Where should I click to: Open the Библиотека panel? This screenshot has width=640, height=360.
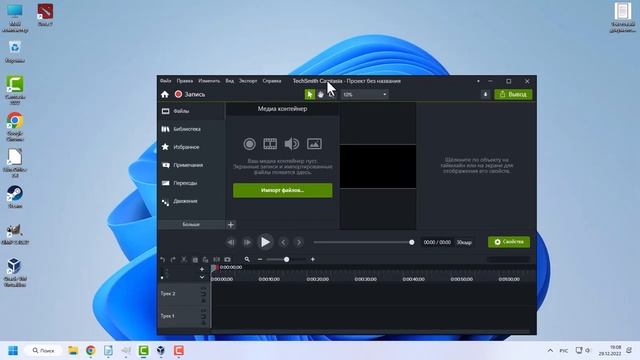pyautogui.click(x=191, y=129)
